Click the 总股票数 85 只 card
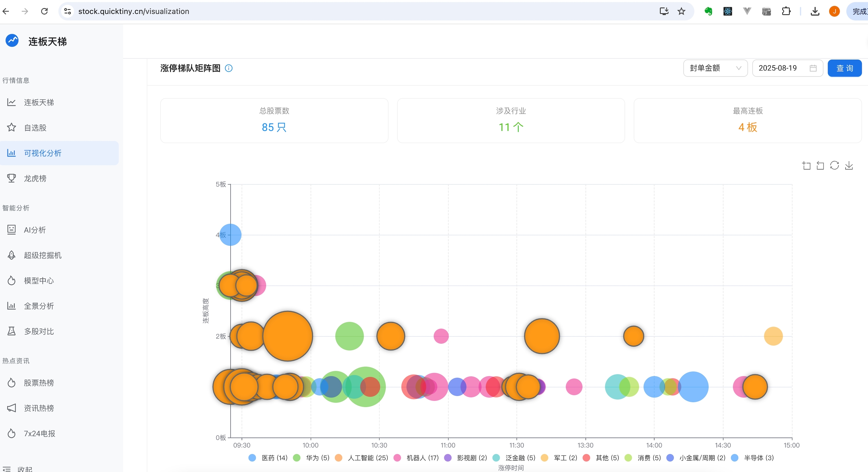Image resolution: width=868 pixels, height=472 pixels. click(274, 120)
